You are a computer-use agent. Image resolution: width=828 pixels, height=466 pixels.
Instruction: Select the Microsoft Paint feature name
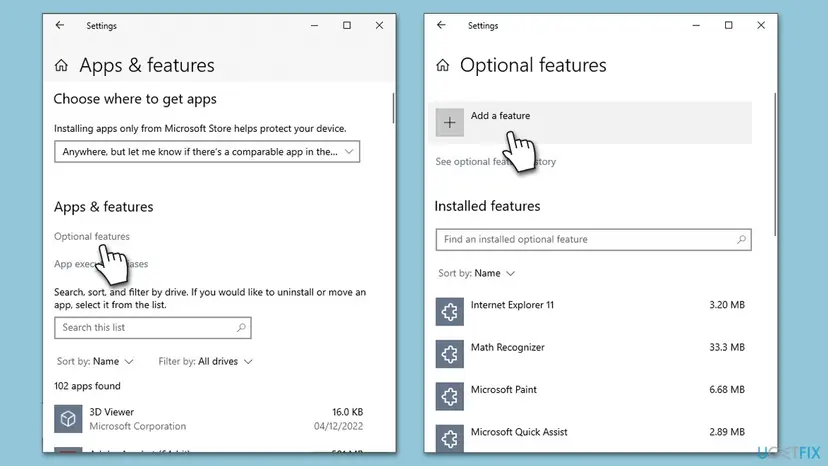point(504,389)
